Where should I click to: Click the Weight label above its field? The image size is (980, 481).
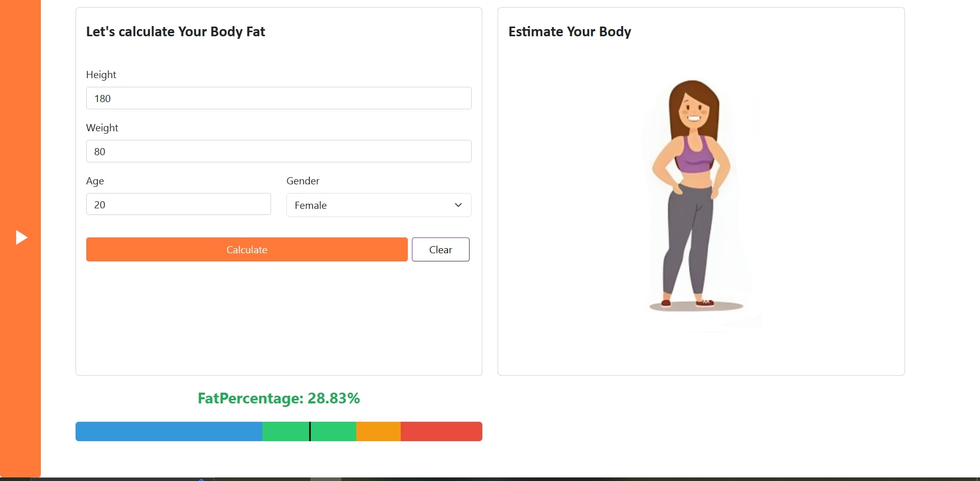pyautogui.click(x=102, y=128)
